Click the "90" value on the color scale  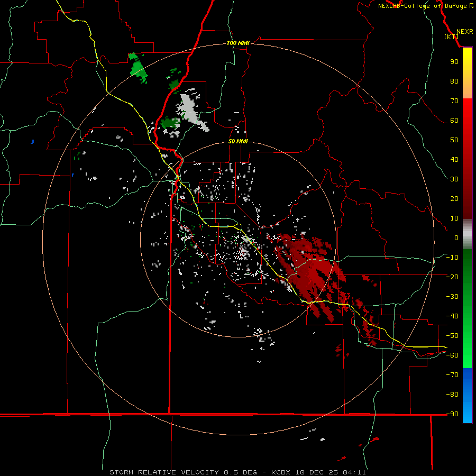pos(454,62)
